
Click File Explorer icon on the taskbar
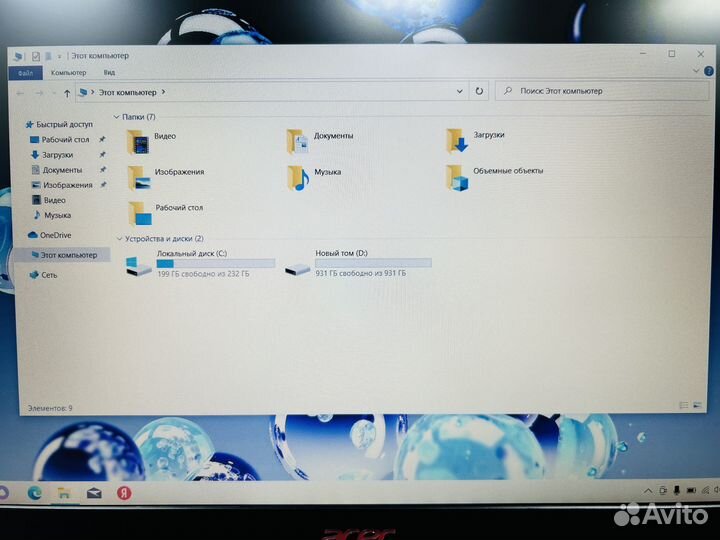coord(64,493)
